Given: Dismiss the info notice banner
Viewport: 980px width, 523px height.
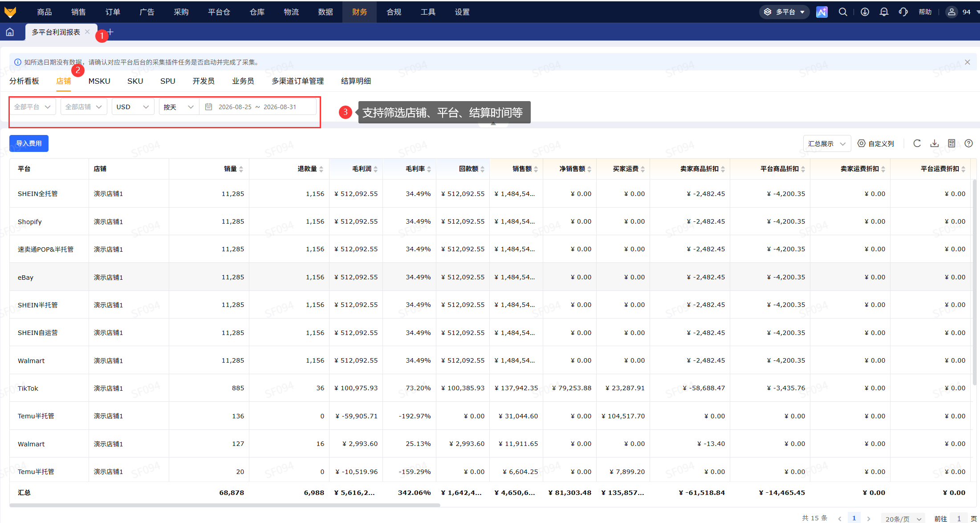Looking at the screenshot, I should (967, 62).
